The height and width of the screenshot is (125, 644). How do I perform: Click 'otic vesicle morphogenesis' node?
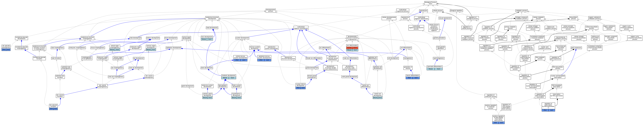103,86
